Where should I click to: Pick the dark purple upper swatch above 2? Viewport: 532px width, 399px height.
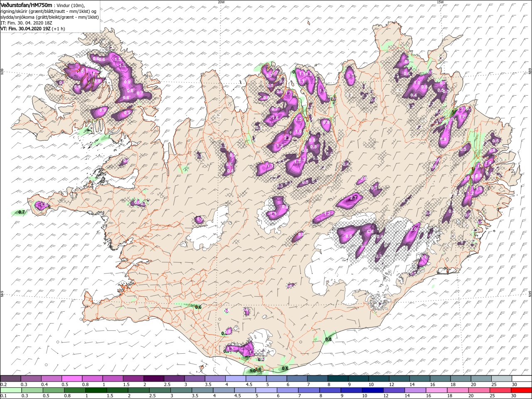pos(153,379)
